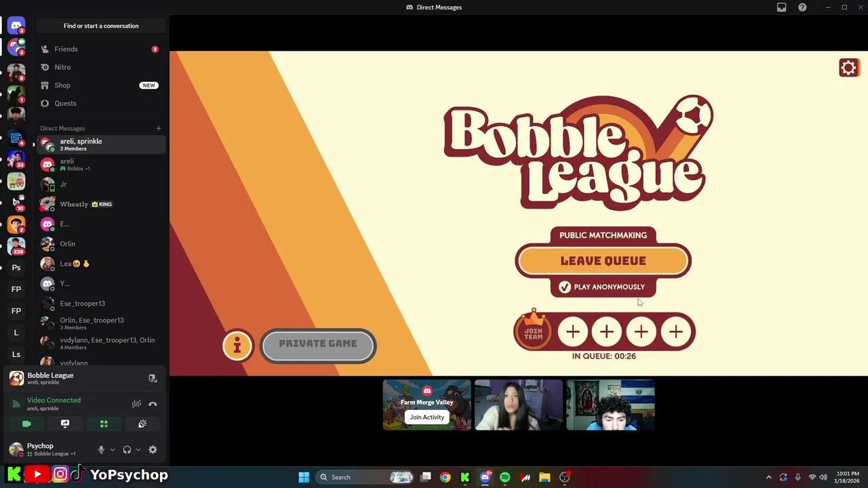Click the first plus slot next to Join Team
Viewport: 868px width, 488px height.
point(573,331)
